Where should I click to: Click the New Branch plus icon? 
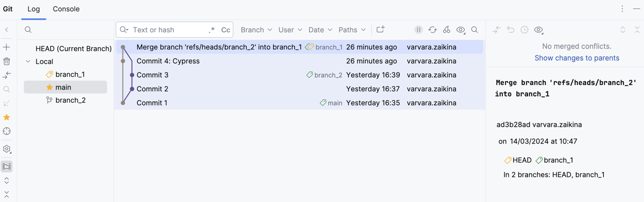(x=6, y=47)
